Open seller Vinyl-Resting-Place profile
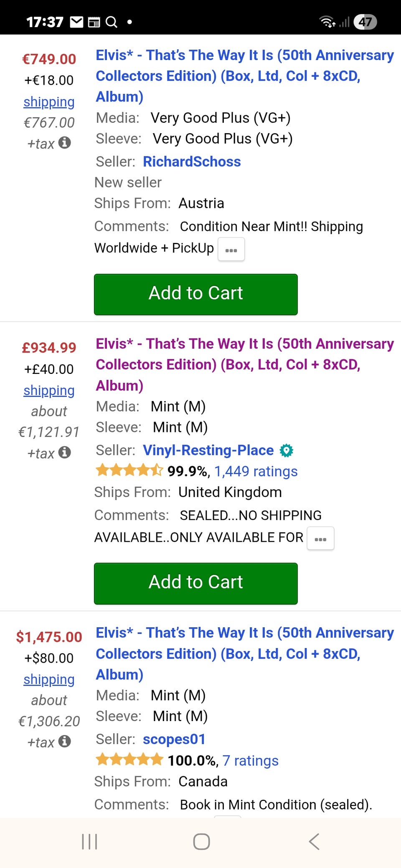Screen dimensions: 401x868 pos(208,450)
